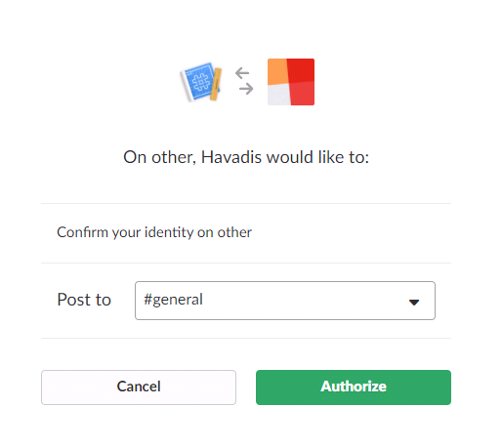Viewport: 502px width, 448px height.
Task: Open the Post to channel dropdown
Action: click(285, 301)
